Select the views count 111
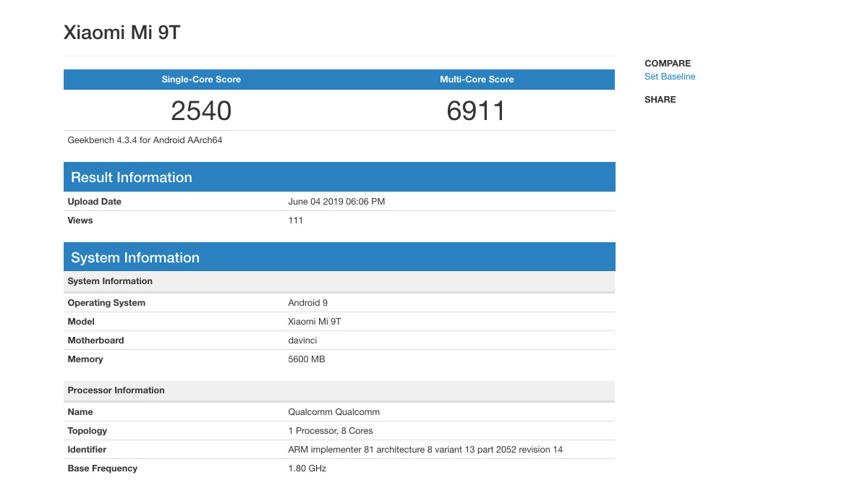This screenshot has height=488, width=868. [x=295, y=221]
